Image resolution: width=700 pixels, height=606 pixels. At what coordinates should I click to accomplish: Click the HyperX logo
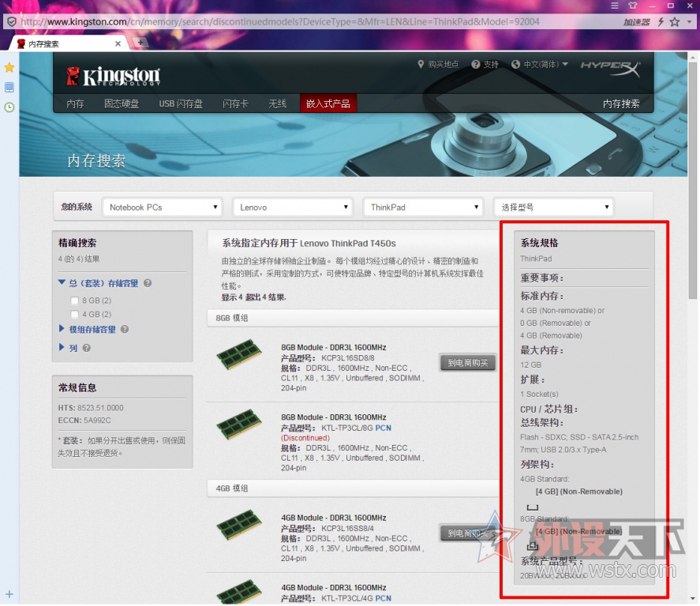[610, 69]
